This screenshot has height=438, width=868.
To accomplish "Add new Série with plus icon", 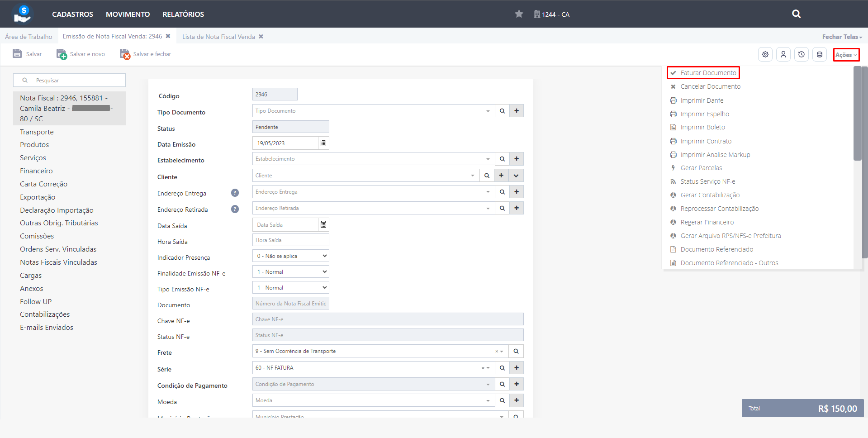I will pos(517,368).
